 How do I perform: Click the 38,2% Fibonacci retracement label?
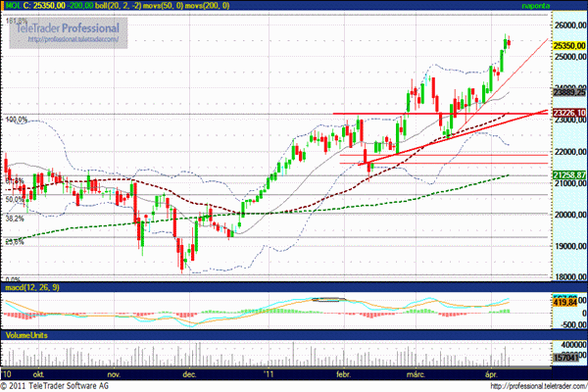click(x=14, y=220)
